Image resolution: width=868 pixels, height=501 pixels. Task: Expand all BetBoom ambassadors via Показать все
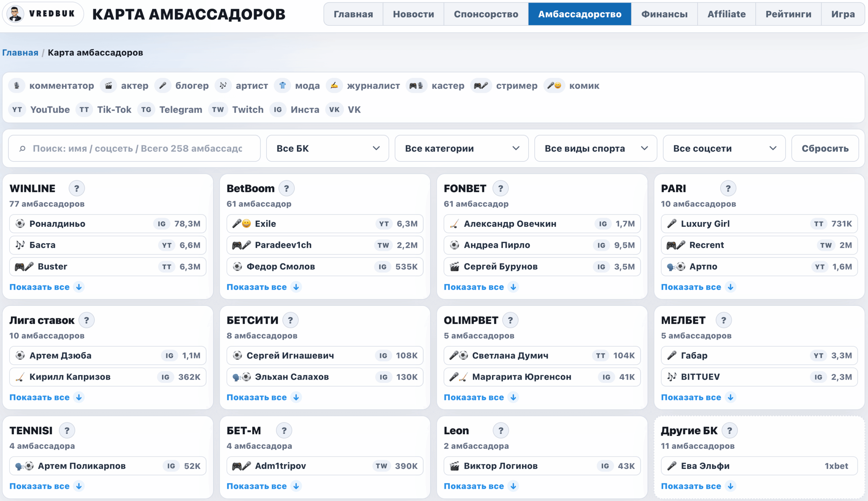tap(264, 287)
